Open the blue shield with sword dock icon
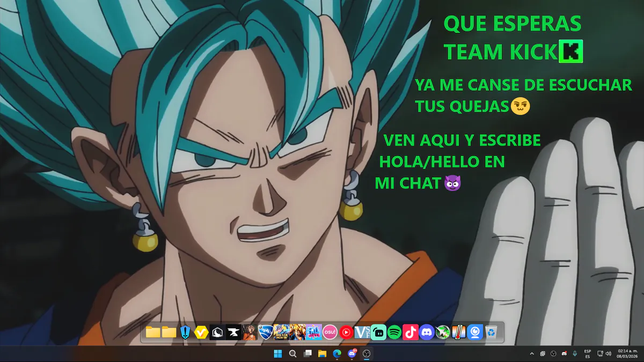The image size is (644, 362). (x=185, y=333)
